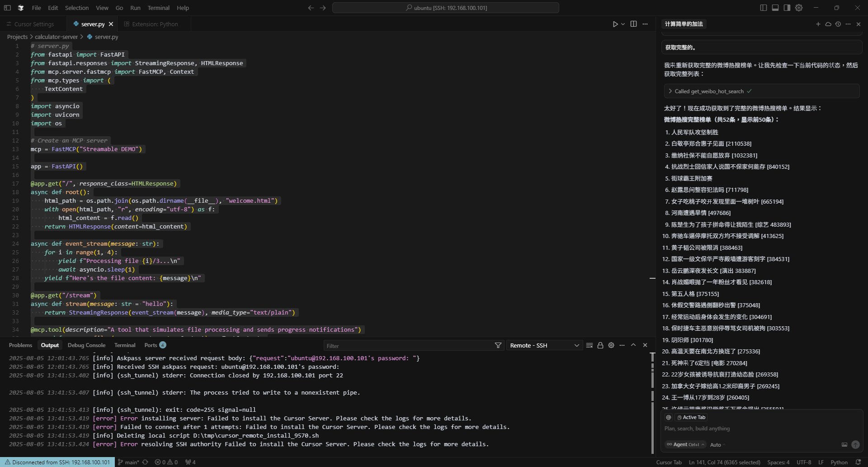This screenshot has width=868, height=467.
Task: Open the Agent mode selector
Action: point(685,445)
